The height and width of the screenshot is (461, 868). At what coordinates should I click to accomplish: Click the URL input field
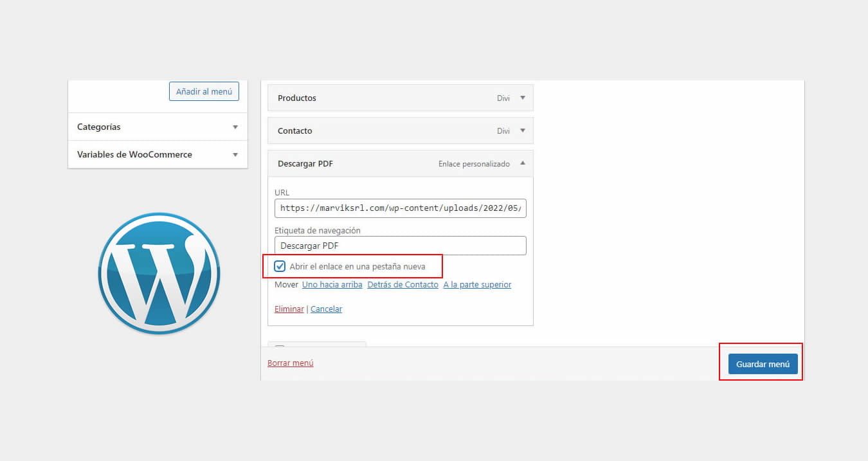coord(400,208)
